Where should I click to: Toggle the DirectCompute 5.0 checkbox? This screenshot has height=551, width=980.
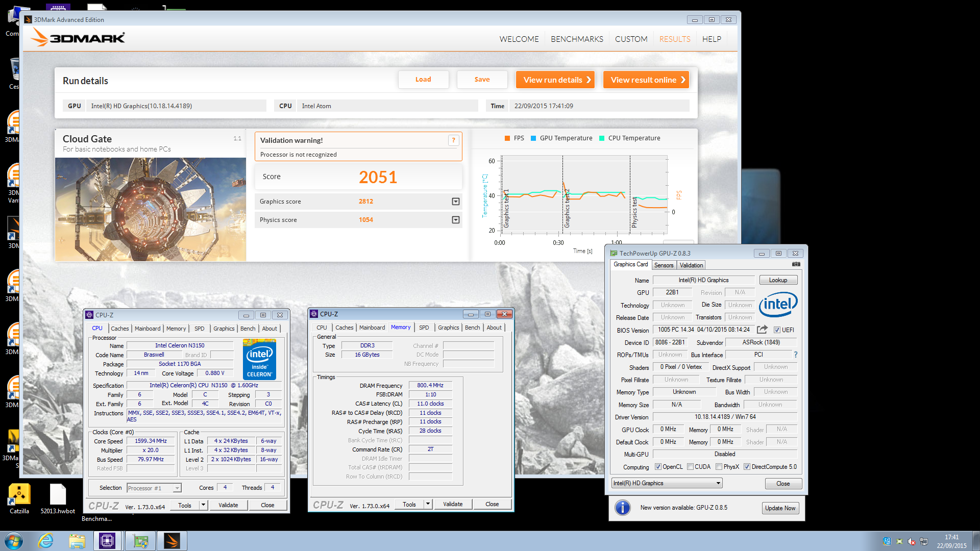pyautogui.click(x=747, y=467)
